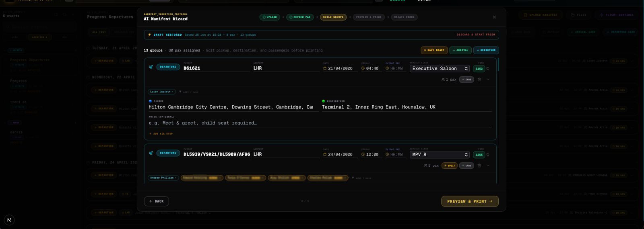Click plane icon in DL5939 group
The height and width of the screenshot is (229, 644).
coord(151,153)
